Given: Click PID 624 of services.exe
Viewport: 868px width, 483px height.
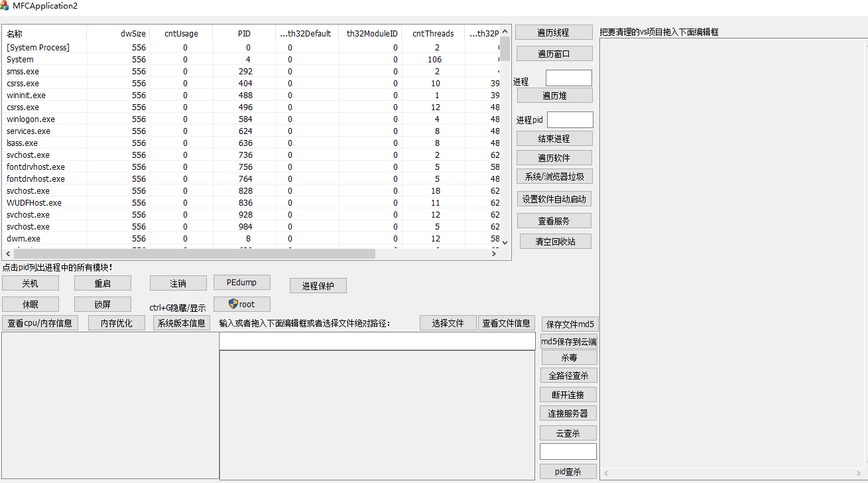Looking at the screenshot, I should (245, 131).
